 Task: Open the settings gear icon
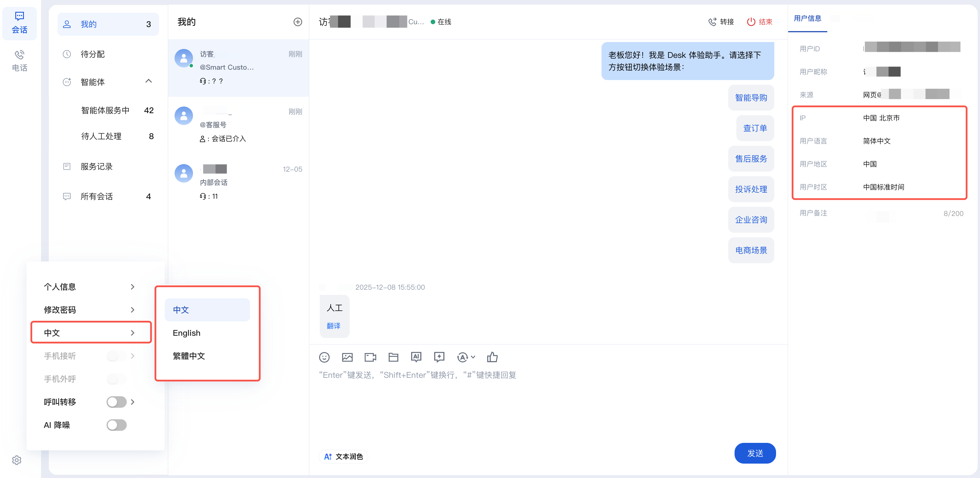coord(17,460)
